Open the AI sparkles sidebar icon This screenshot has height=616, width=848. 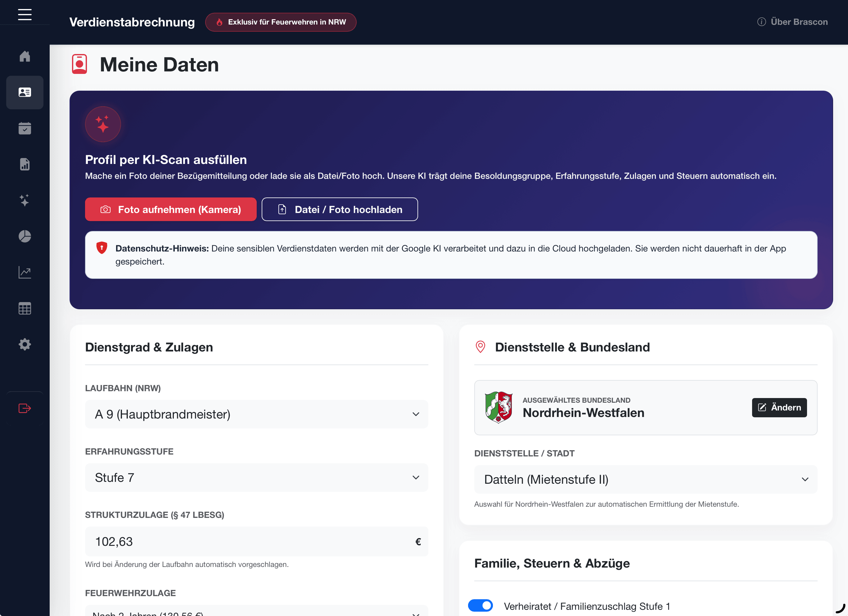coord(25,200)
